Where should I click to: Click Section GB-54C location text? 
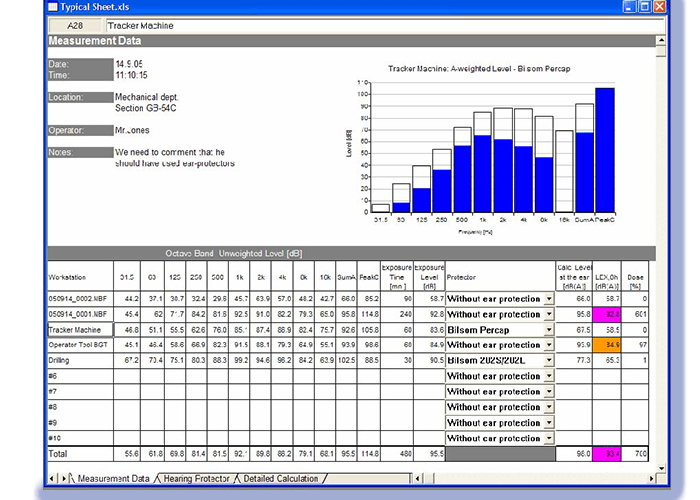tap(146, 108)
